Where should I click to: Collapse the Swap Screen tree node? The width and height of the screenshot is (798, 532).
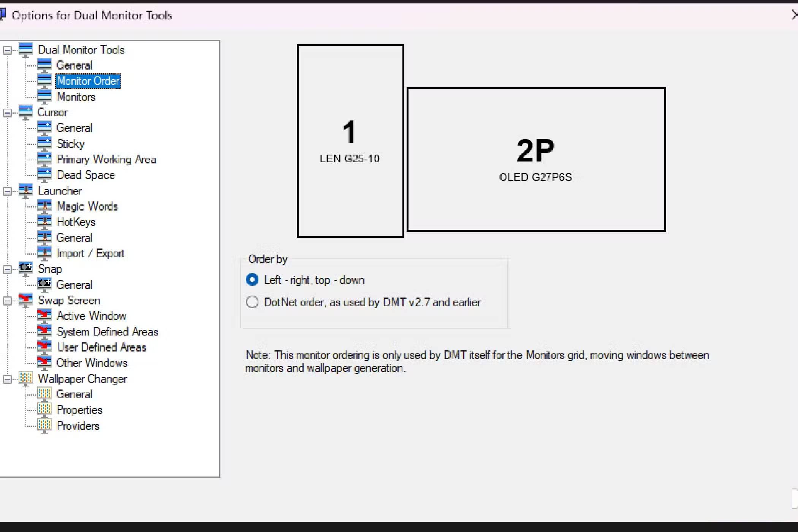point(7,301)
